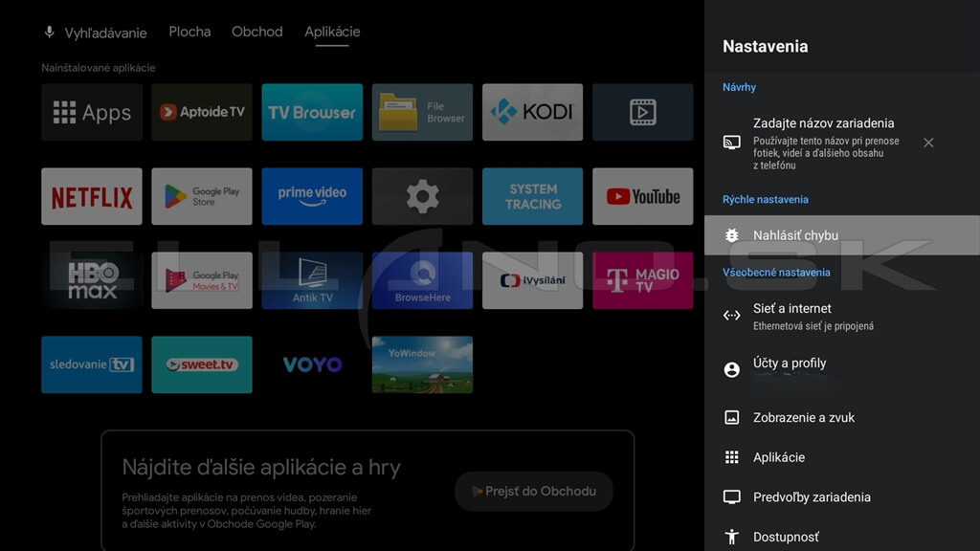Launch the TV Browser app
This screenshot has height=551, width=980.
coord(312,112)
